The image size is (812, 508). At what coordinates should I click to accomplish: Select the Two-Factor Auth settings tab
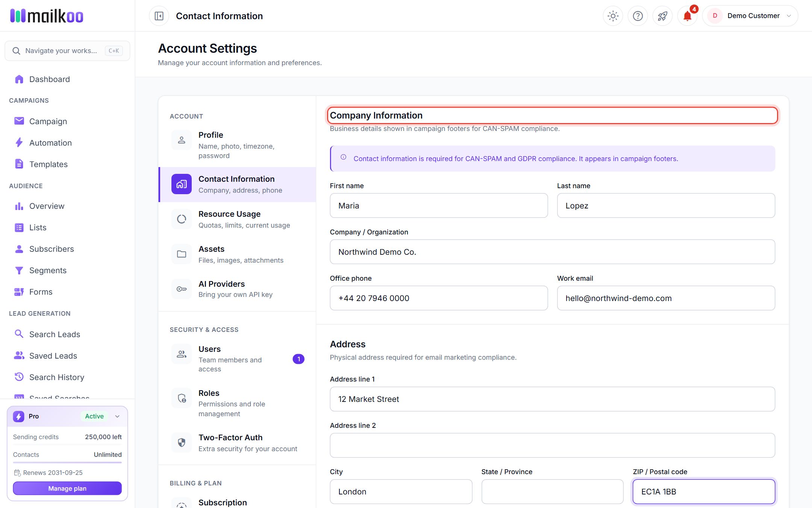pos(237,443)
